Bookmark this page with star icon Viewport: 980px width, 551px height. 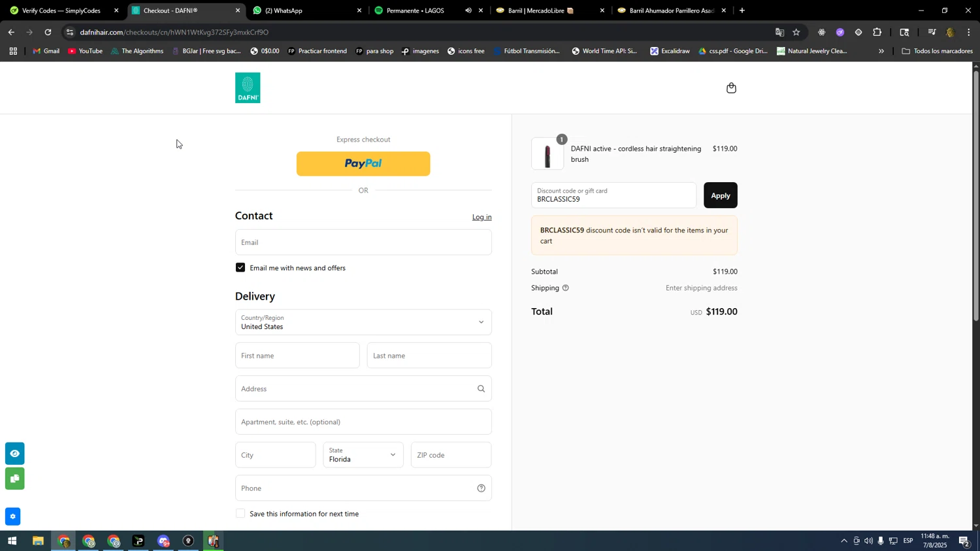(796, 32)
